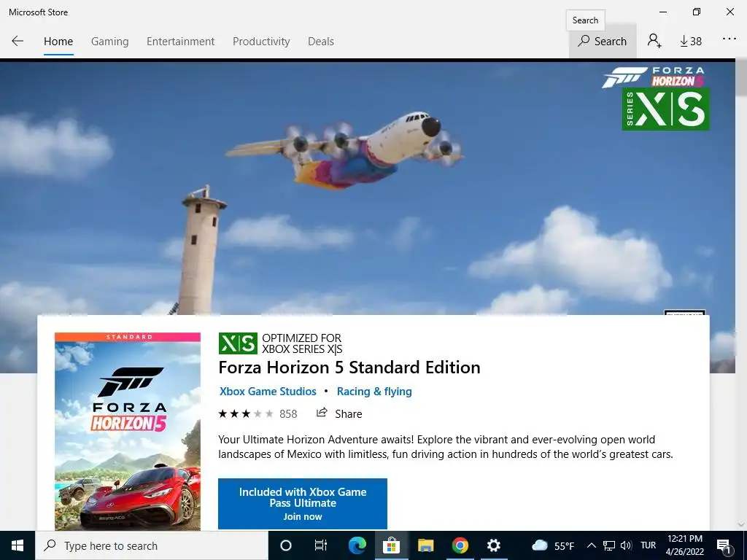Go to the Productivity tab
This screenshot has width=747, height=560.
coord(261,42)
